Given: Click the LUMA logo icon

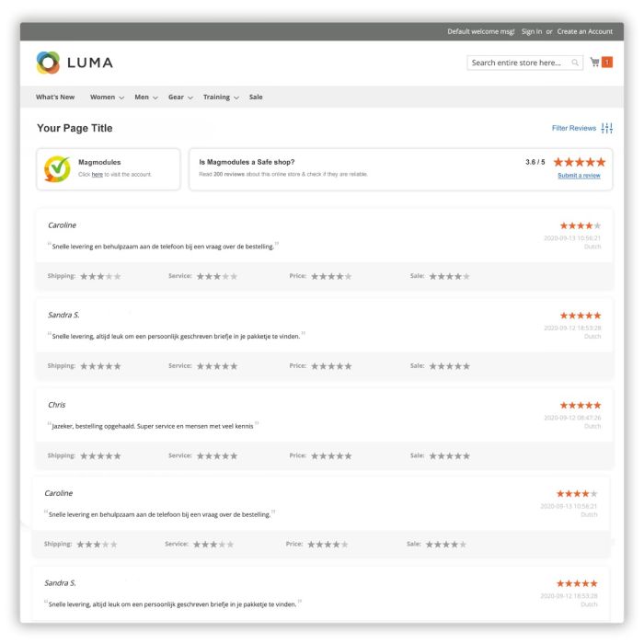Looking at the screenshot, I should point(48,63).
